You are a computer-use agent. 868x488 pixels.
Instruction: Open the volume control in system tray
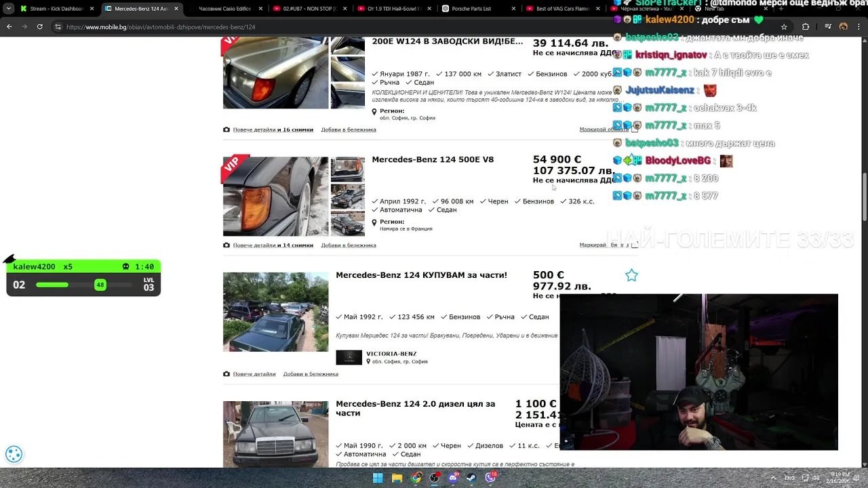point(816,478)
